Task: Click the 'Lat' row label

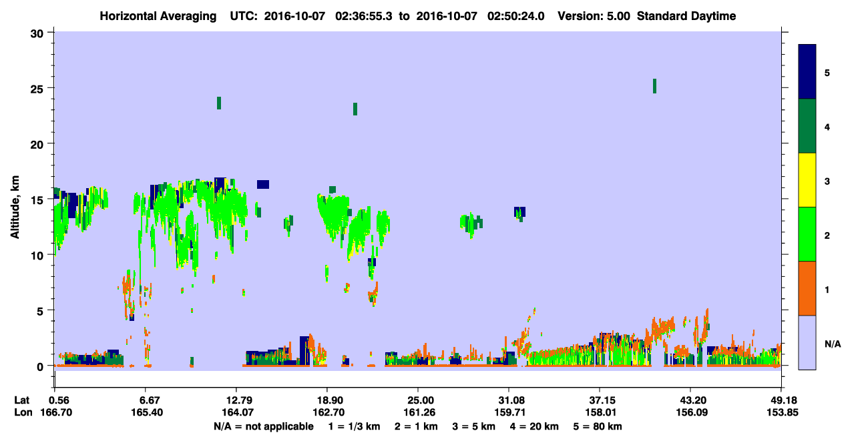Action: [22, 400]
